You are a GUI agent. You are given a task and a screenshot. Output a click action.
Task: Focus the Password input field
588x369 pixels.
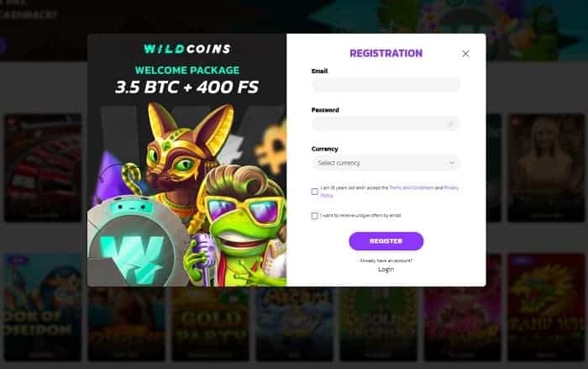point(386,124)
